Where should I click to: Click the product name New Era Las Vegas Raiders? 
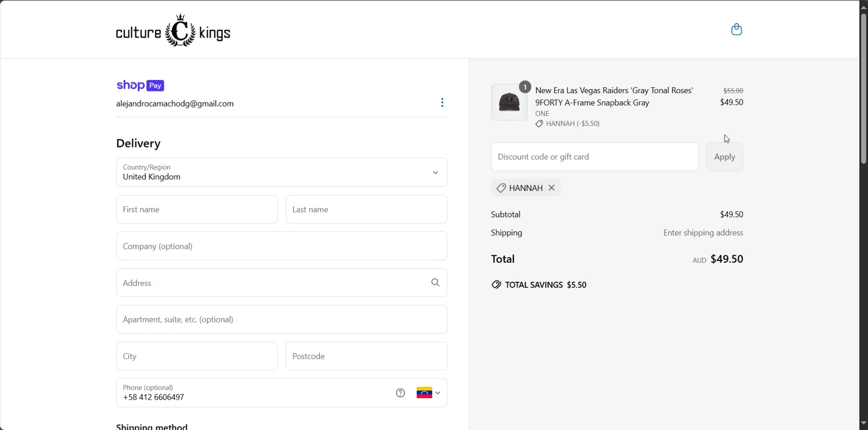(614, 96)
